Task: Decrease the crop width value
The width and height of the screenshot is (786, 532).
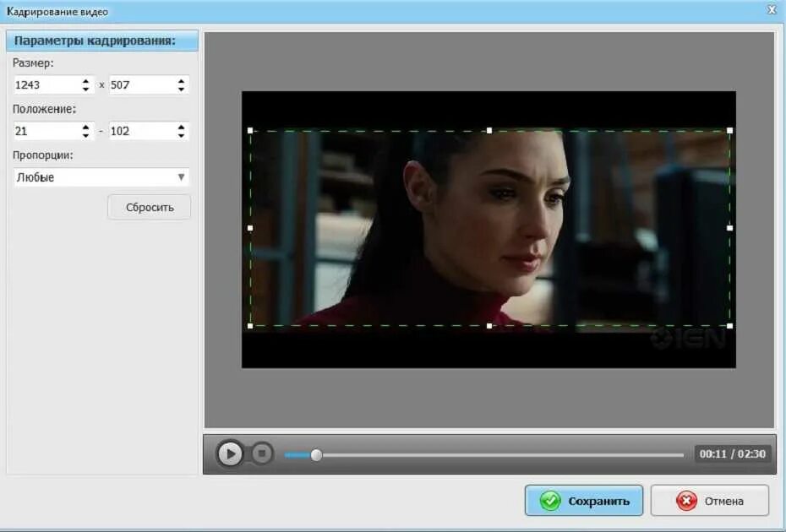Action: 85,90
